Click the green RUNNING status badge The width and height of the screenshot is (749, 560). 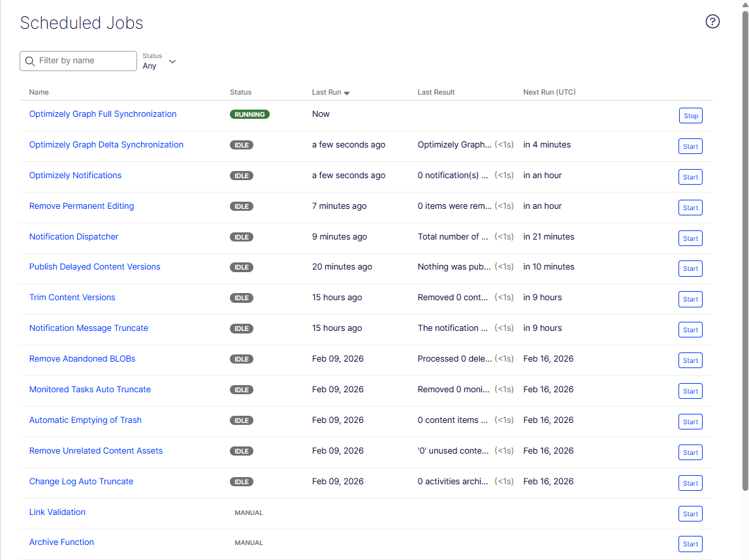[x=250, y=114]
